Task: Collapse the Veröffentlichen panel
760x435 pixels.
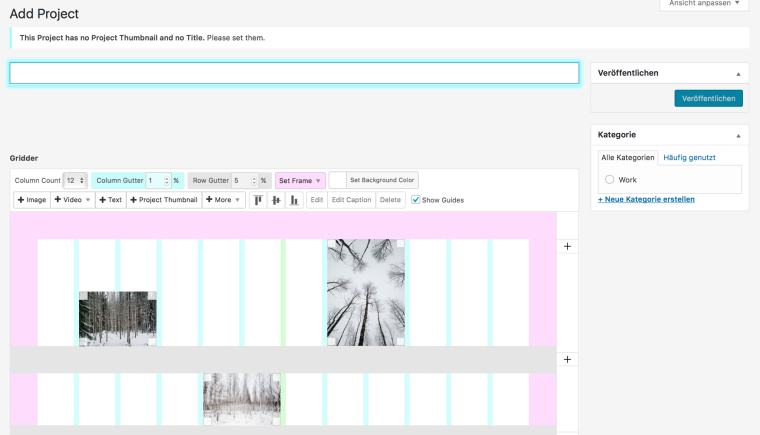Action: pos(738,73)
